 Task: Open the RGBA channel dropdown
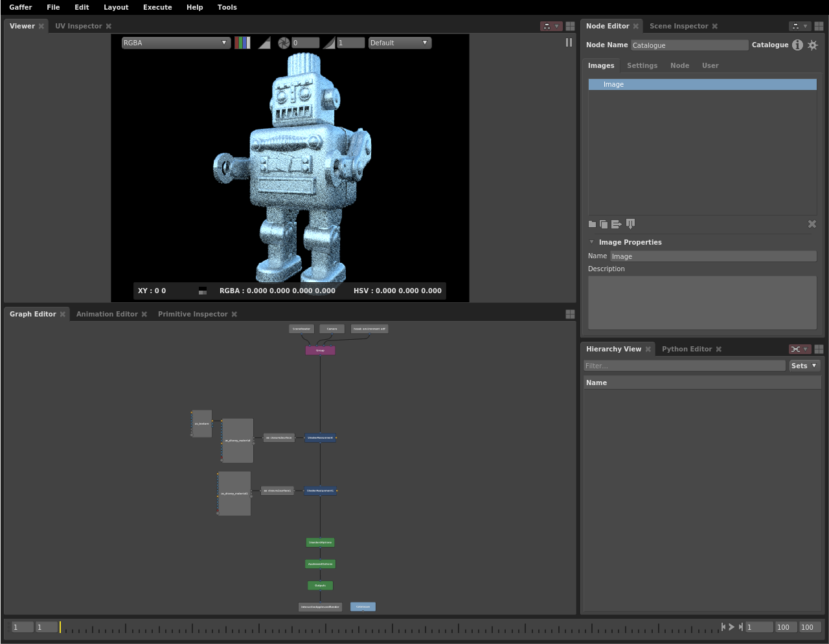(x=176, y=43)
